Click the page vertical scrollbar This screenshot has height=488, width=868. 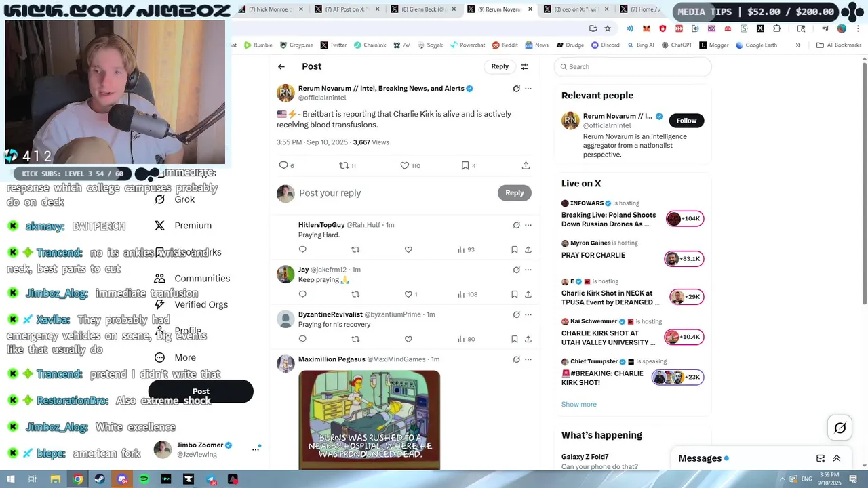click(x=864, y=183)
